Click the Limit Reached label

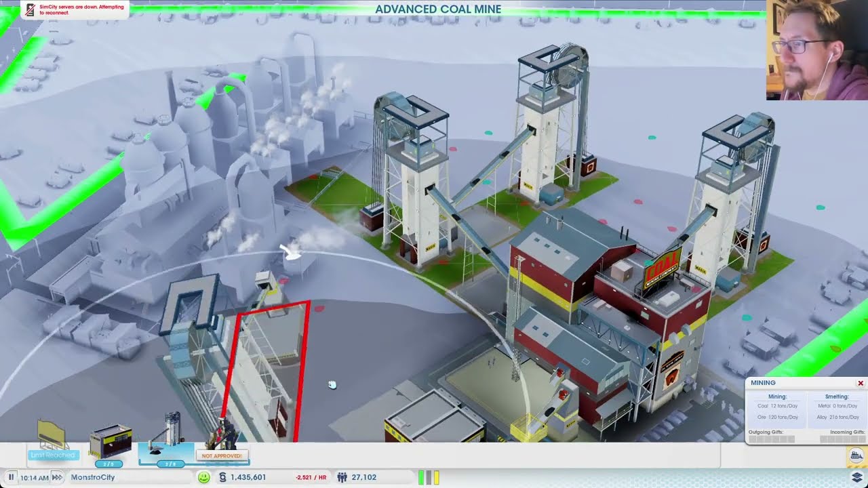click(52, 455)
